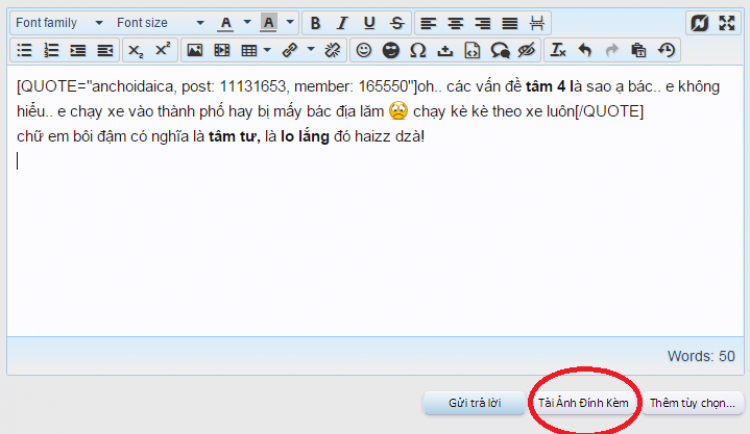Align text to the right
This screenshot has height=434, width=750.
[483, 23]
